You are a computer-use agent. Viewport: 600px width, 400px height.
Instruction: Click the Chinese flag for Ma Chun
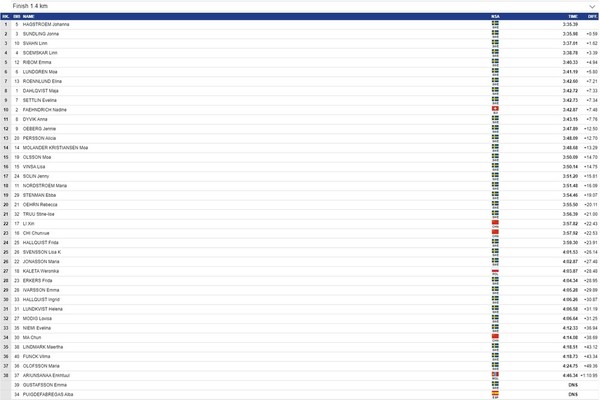pyautogui.click(x=495, y=337)
